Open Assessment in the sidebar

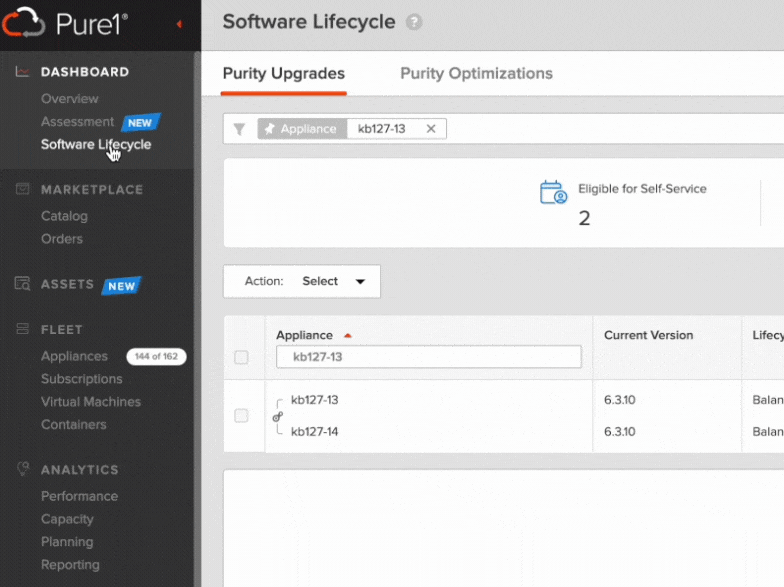pyautogui.click(x=78, y=122)
